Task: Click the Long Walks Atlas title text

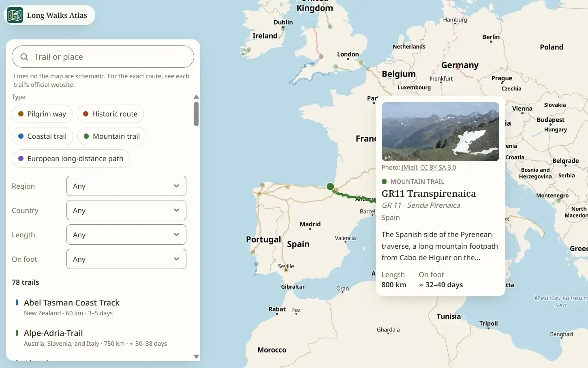Action: [57, 15]
